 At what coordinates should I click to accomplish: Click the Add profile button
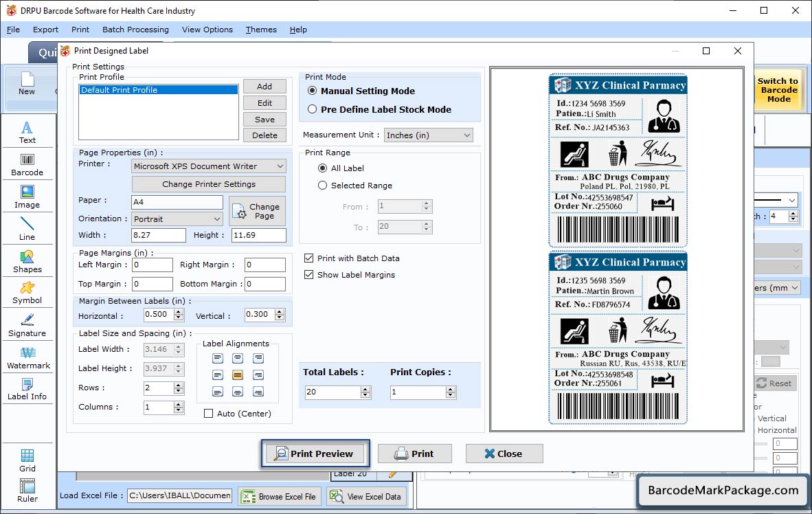coord(264,87)
